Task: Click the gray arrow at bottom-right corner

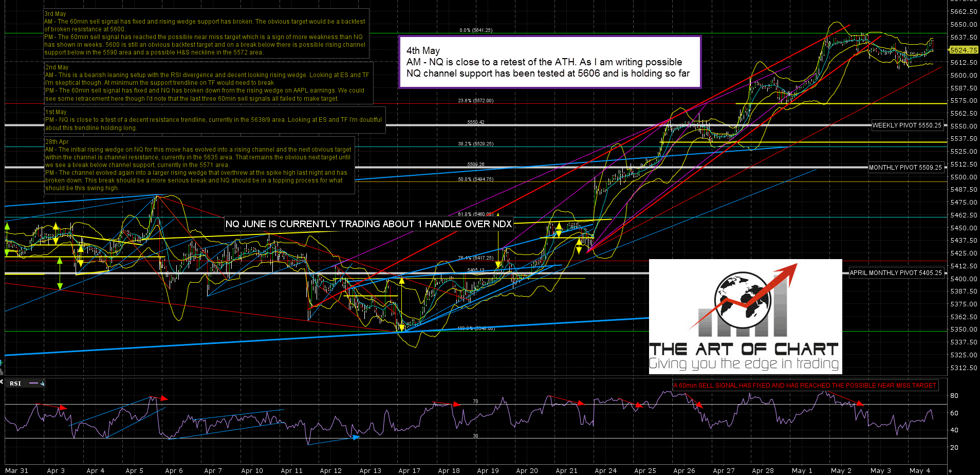Action: click(950, 470)
